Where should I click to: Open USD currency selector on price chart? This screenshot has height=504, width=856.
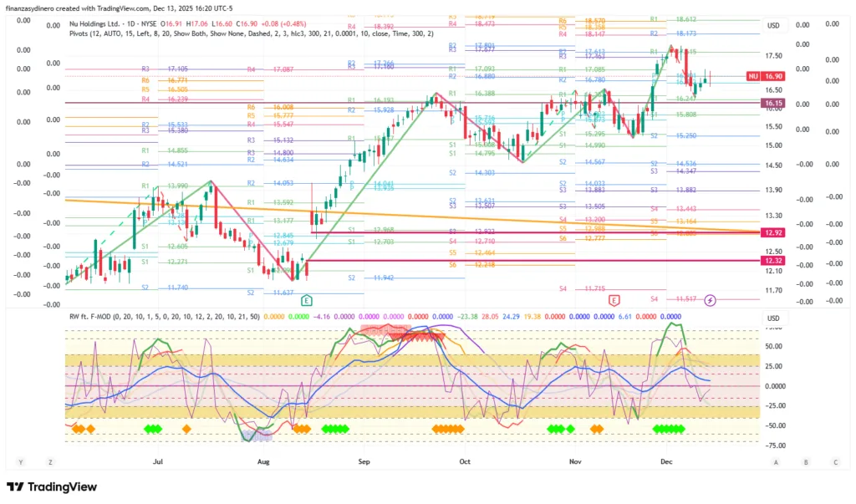(773, 26)
